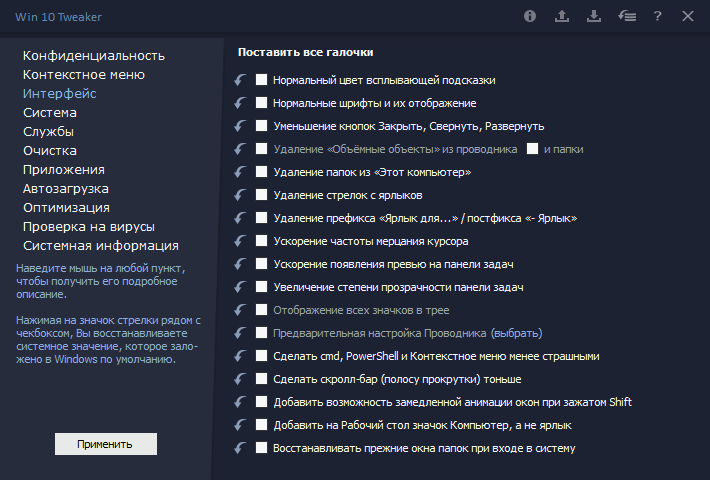Image resolution: width=710 pixels, height=480 pixels.
Task: Check «Уменьшение кнопок Закрыть, Свернуть, Развернуть»
Action: tap(262, 126)
